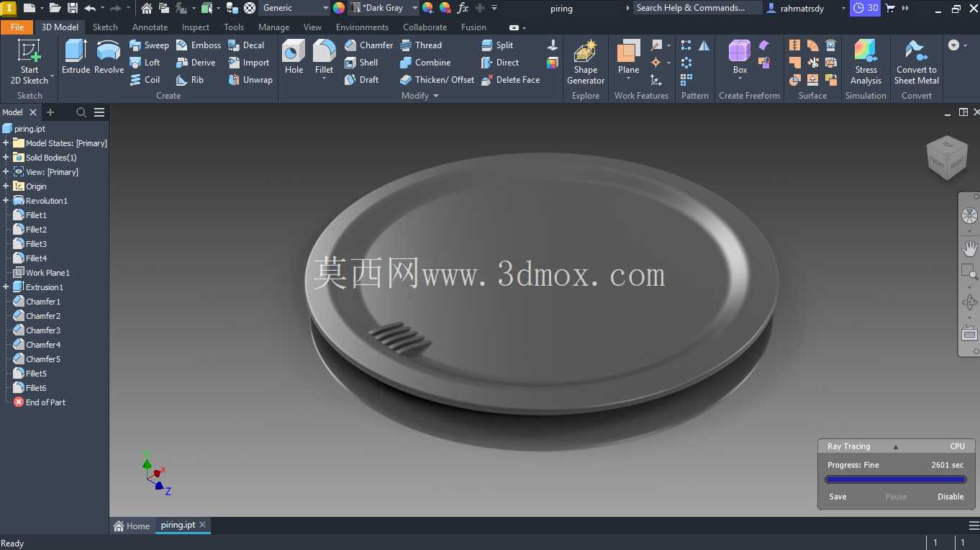Switch to the Environments tab

pos(362,27)
